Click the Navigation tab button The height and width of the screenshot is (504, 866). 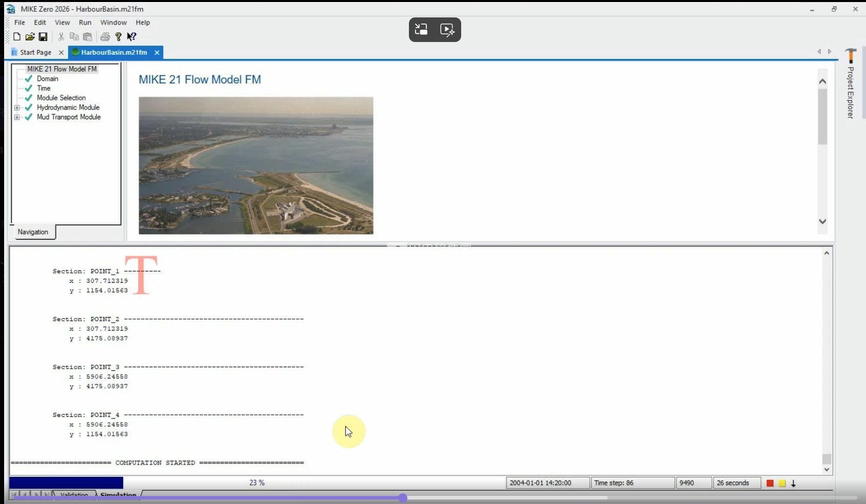point(33,232)
